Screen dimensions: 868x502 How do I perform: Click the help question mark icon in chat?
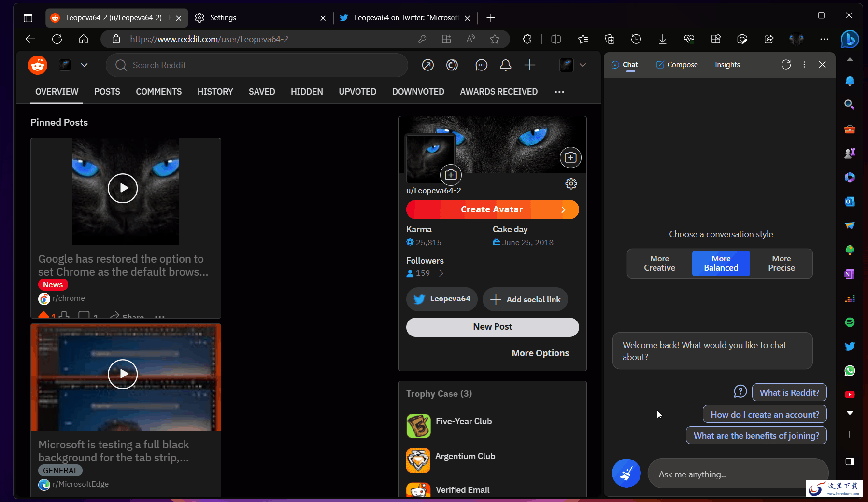(x=740, y=391)
